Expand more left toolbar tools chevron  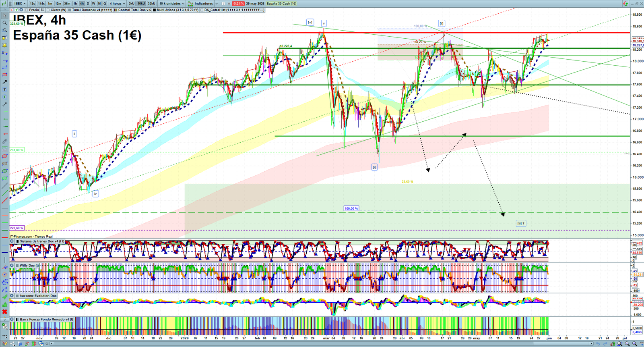tap(4, 319)
